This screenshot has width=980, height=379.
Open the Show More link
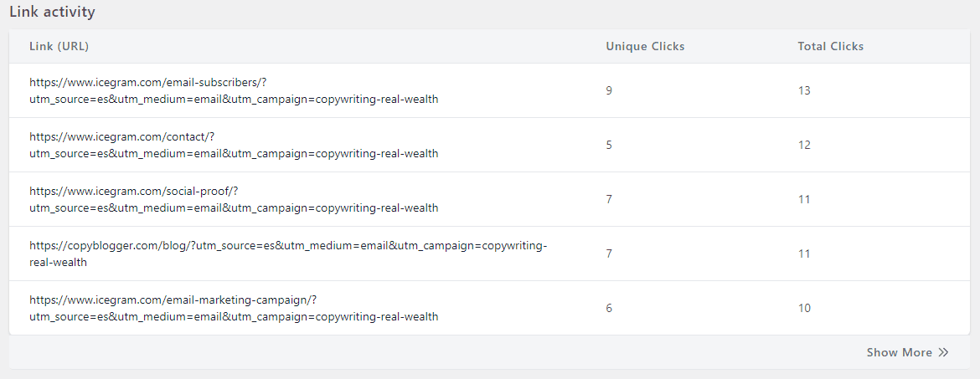(x=907, y=353)
